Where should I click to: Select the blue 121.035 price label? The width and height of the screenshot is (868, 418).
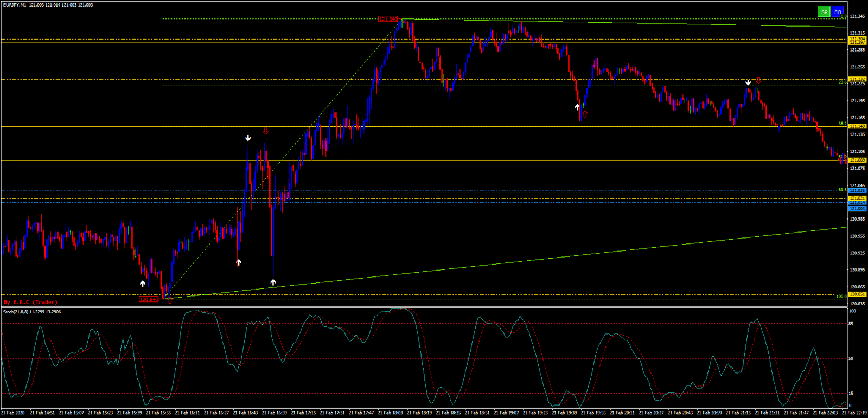pyautogui.click(x=857, y=191)
